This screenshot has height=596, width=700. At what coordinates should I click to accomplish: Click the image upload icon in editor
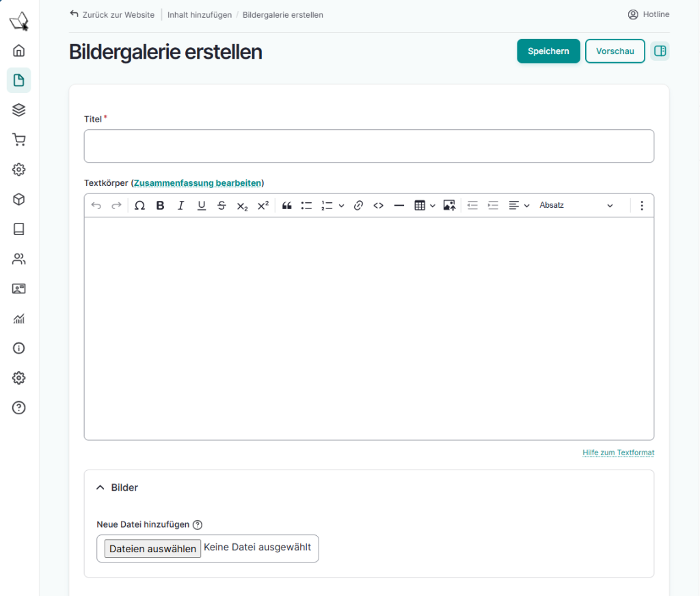(449, 206)
